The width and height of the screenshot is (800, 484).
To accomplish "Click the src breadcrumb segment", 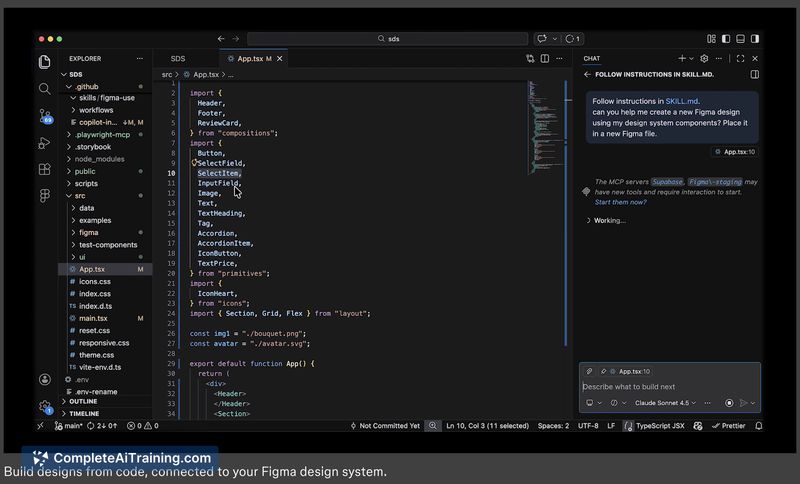I will coord(167,74).
